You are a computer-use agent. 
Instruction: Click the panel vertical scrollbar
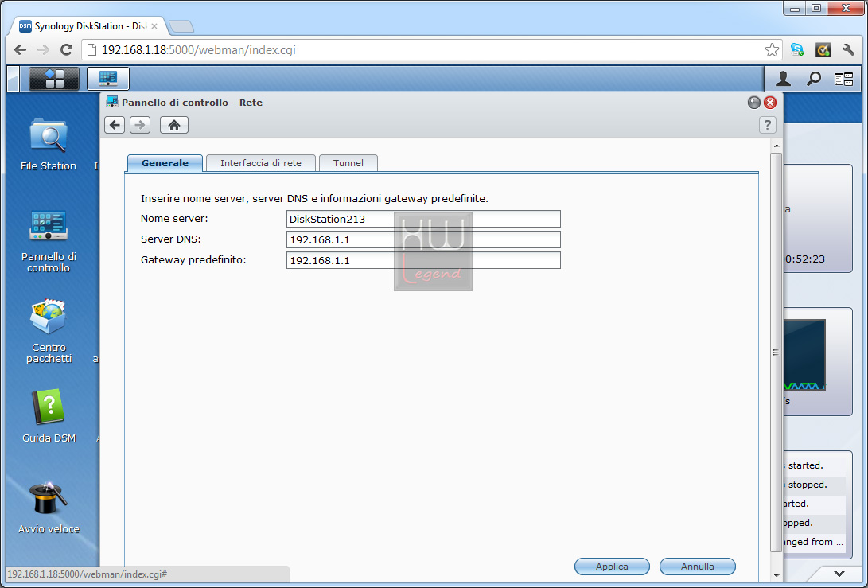(x=776, y=352)
